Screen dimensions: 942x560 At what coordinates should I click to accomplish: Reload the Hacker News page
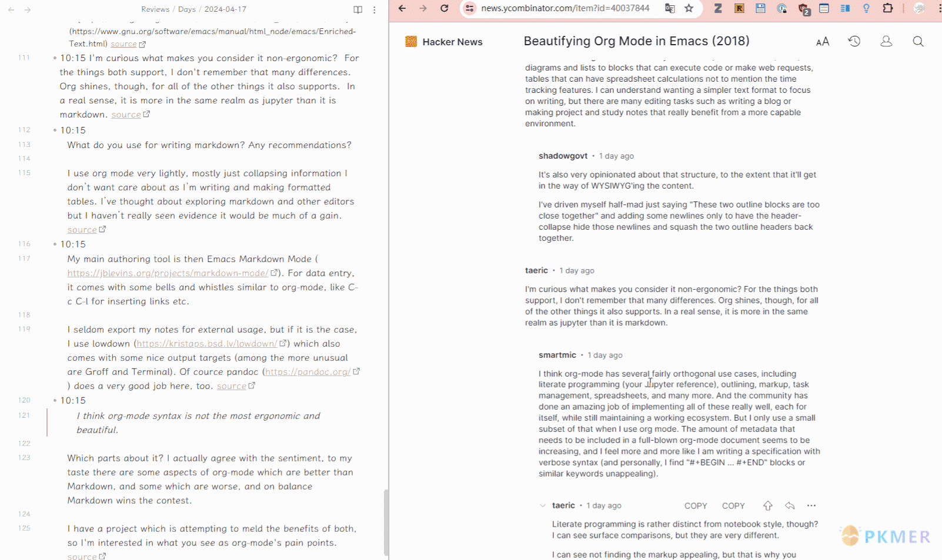coord(445,8)
